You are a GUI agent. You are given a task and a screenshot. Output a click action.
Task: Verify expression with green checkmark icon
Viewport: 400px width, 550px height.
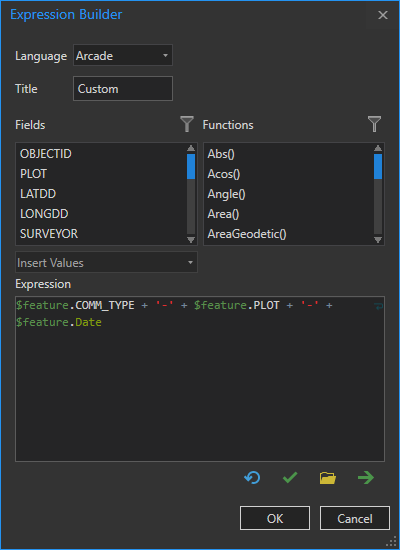[x=290, y=478]
